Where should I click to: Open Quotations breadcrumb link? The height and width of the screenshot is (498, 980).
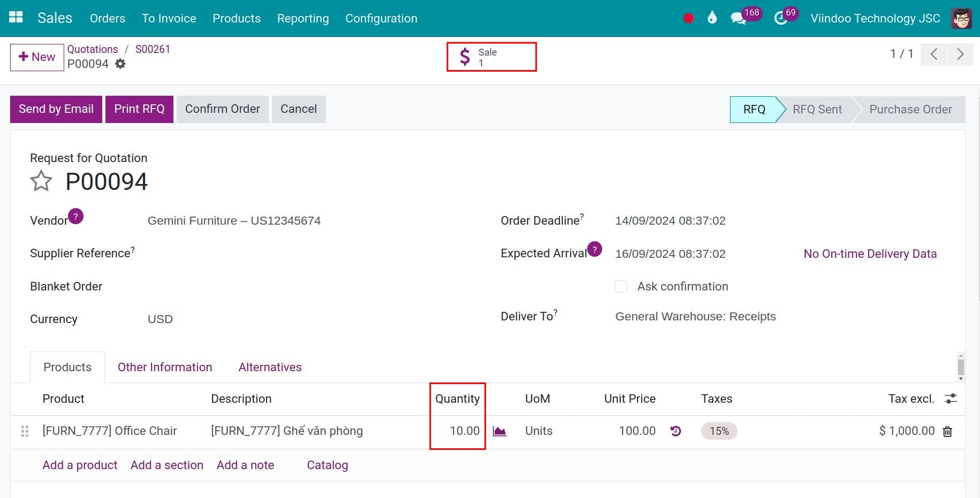tap(93, 49)
